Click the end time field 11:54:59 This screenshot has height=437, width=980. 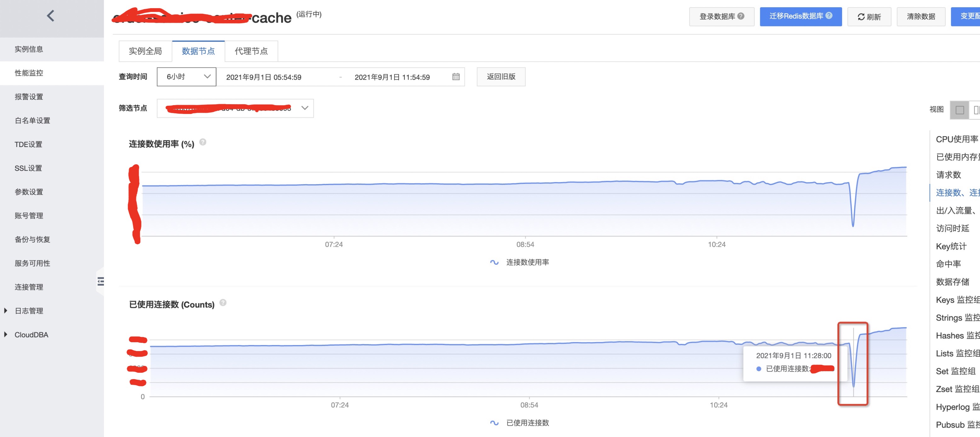point(392,77)
